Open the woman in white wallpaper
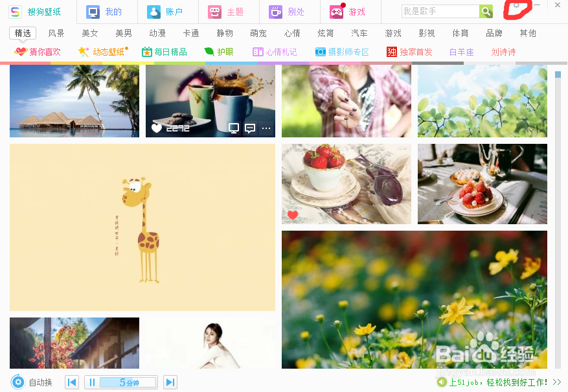This screenshot has height=392, width=568. point(210,343)
